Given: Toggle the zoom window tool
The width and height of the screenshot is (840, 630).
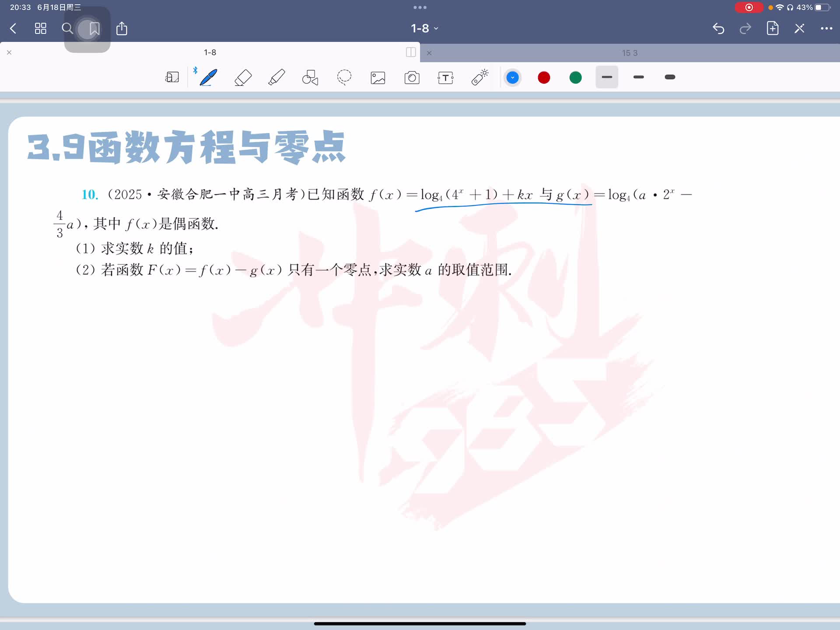Looking at the screenshot, I should pyautogui.click(x=172, y=77).
